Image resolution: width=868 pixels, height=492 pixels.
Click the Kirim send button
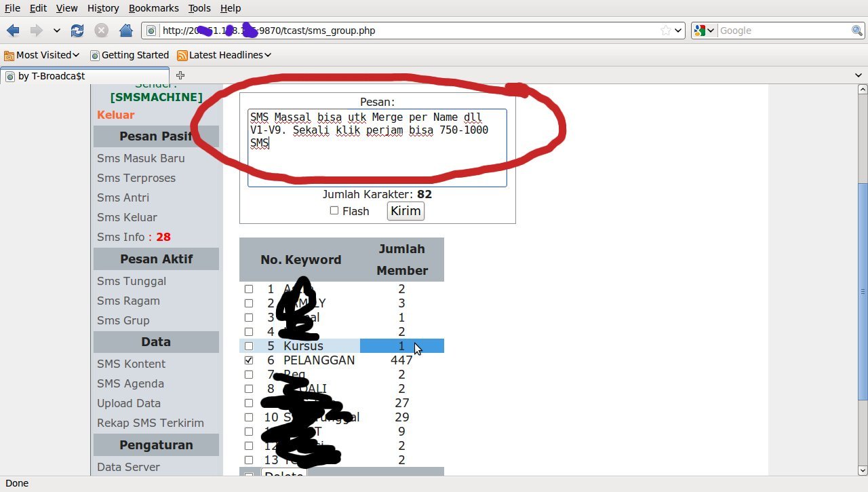pyautogui.click(x=406, y=211)
